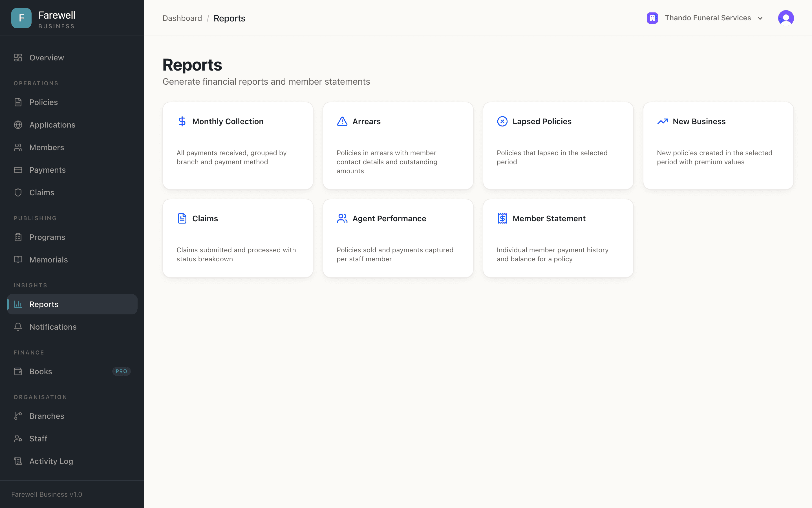Click 'New policies created in the selected period' description
812x508 pixels.
coord(714,157)
